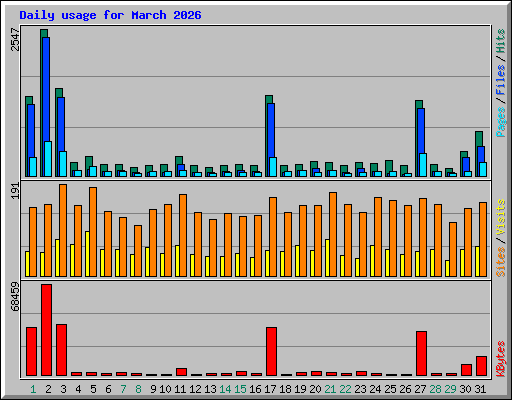
Task: Click the 68459 KBytes axis value
Action: (15, 297)
